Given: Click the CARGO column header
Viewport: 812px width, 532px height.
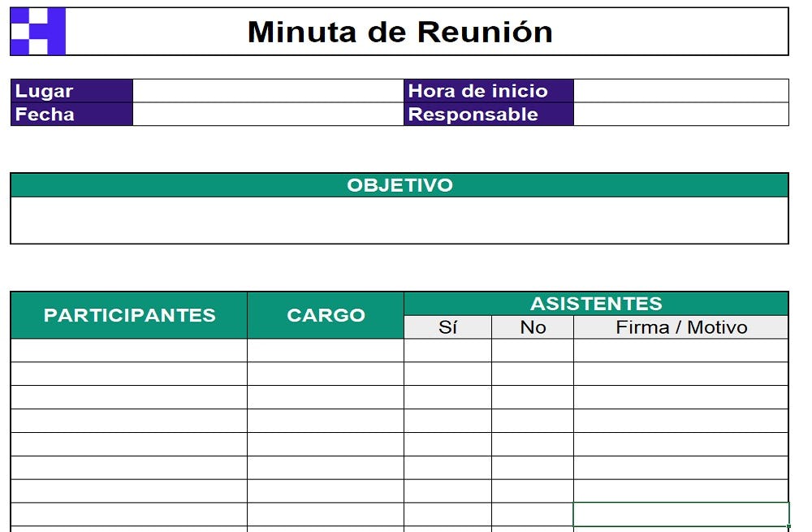Looking at the screenshot, I should point(326,315).
